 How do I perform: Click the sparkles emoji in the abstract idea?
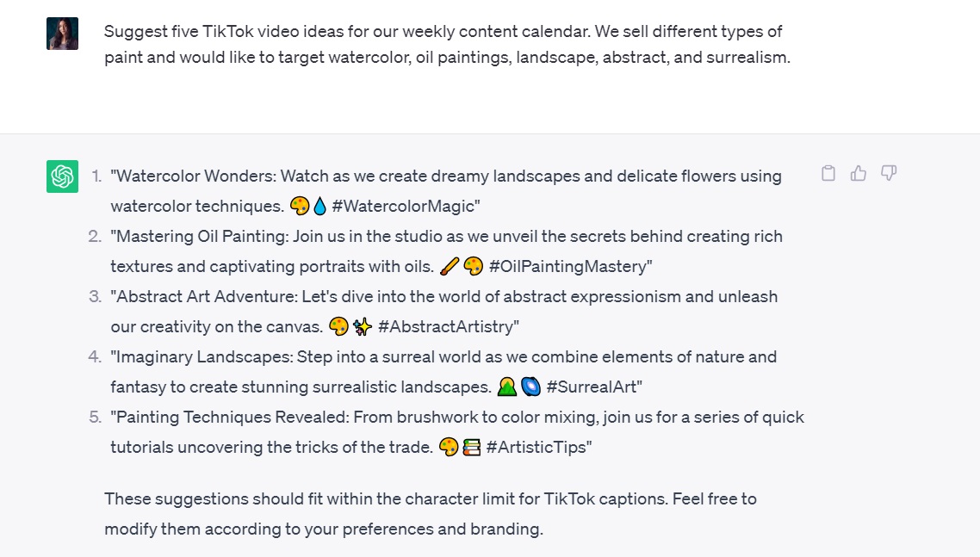click(x=363, y=327)
